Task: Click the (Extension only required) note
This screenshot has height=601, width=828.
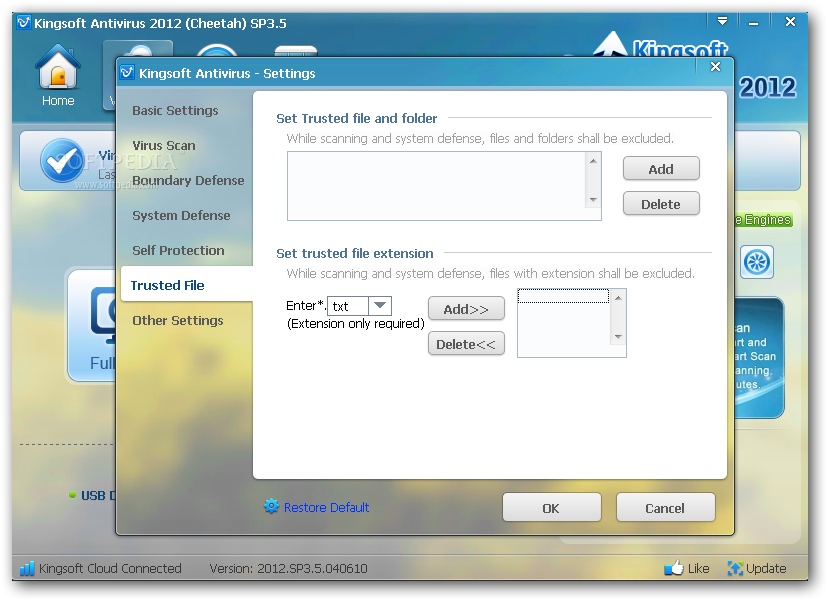Action: [355, 324]
